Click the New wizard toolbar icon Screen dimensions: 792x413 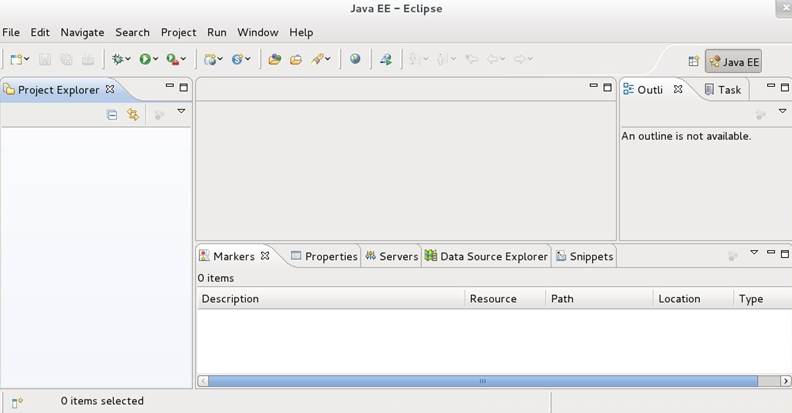pyautogui.click(x=17, y=60)
